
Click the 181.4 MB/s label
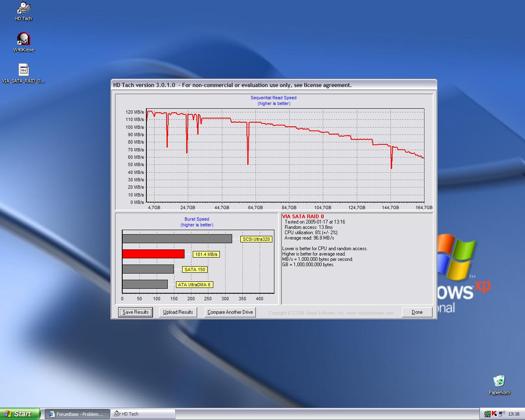(x=206, y=254)
